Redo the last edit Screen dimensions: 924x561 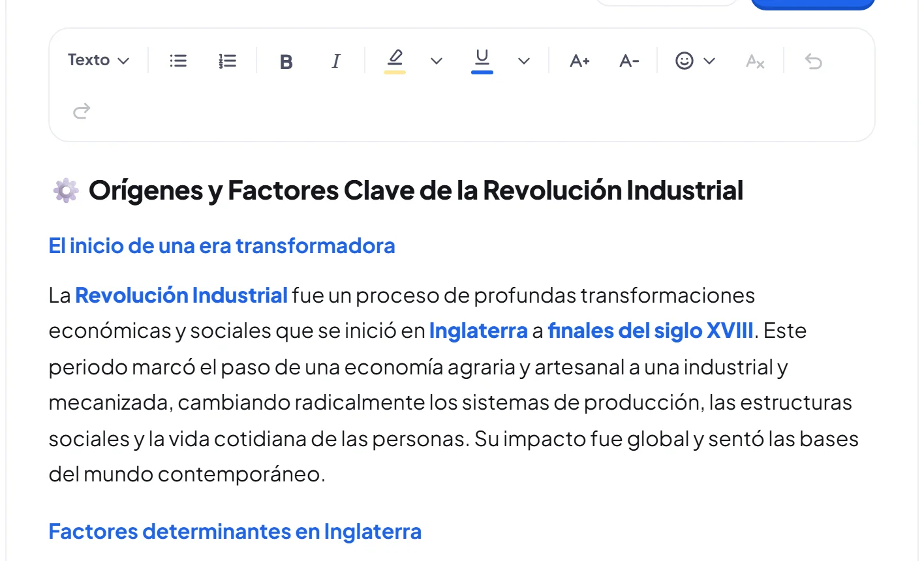click(x=82, y=111)
